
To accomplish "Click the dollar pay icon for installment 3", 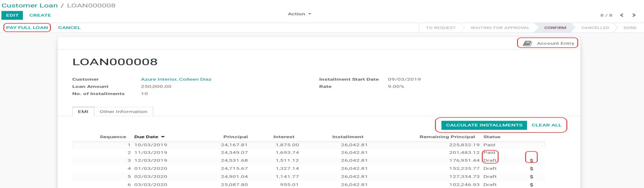I will 531,160.
